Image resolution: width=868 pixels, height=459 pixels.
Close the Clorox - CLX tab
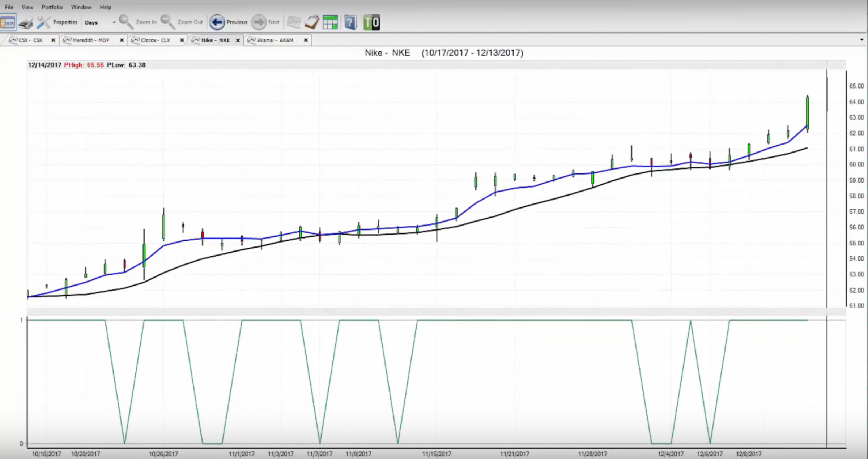click(182, 40)
